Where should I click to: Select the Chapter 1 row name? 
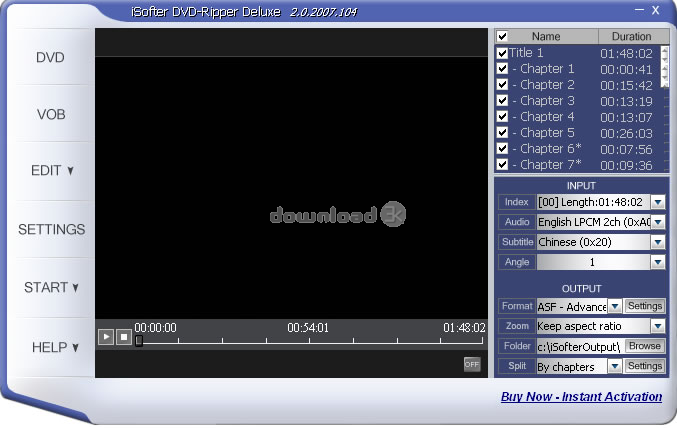pyautogui.click(x=543, y=69)
